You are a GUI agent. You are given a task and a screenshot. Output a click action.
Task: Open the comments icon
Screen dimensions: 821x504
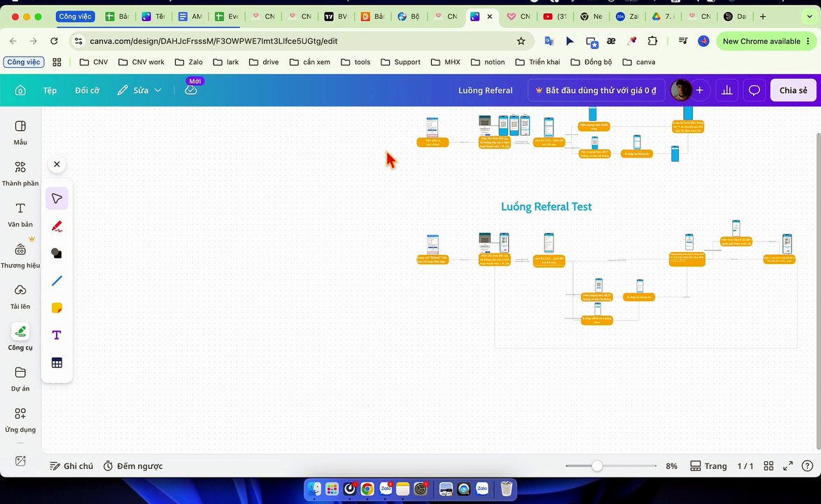pyautogui.click(x=754, y=90)
